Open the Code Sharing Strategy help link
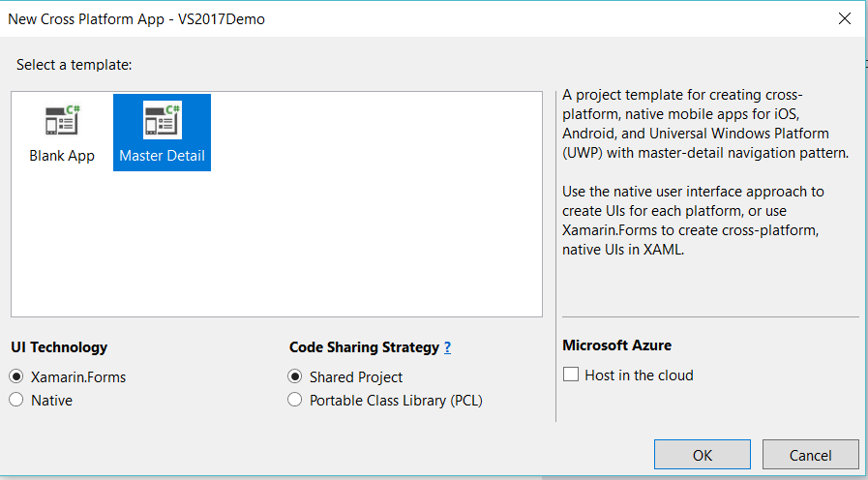The width and height of the screenshot is (868, 480). pyautogui.click(x=448, y=347)
